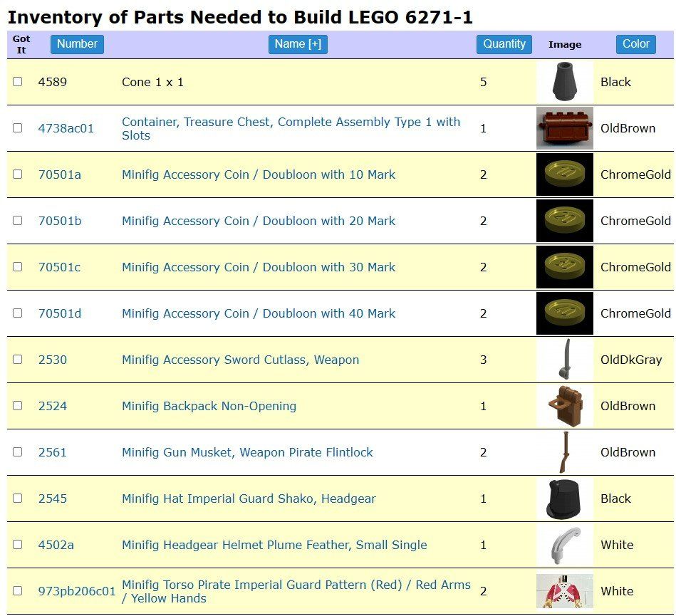Select the White color in the Plume Feather row

coord(617,545)
